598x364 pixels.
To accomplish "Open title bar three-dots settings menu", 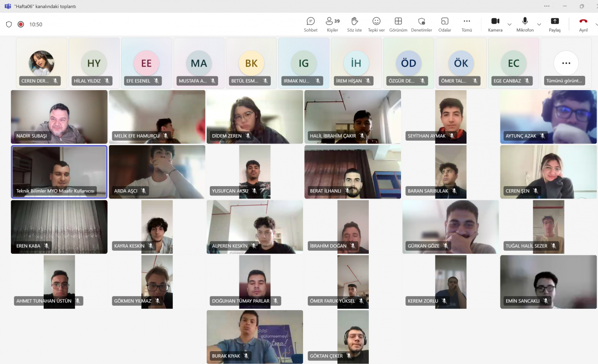I will click(x=547, y=6).
